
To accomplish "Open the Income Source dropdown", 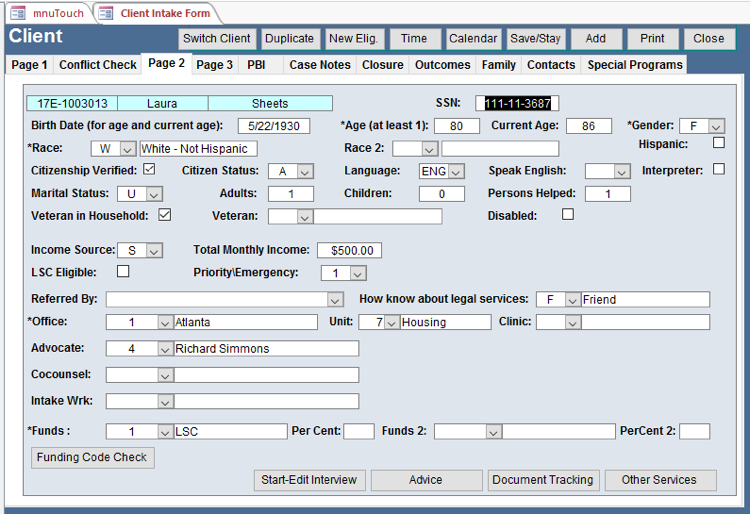I will 154,250.
